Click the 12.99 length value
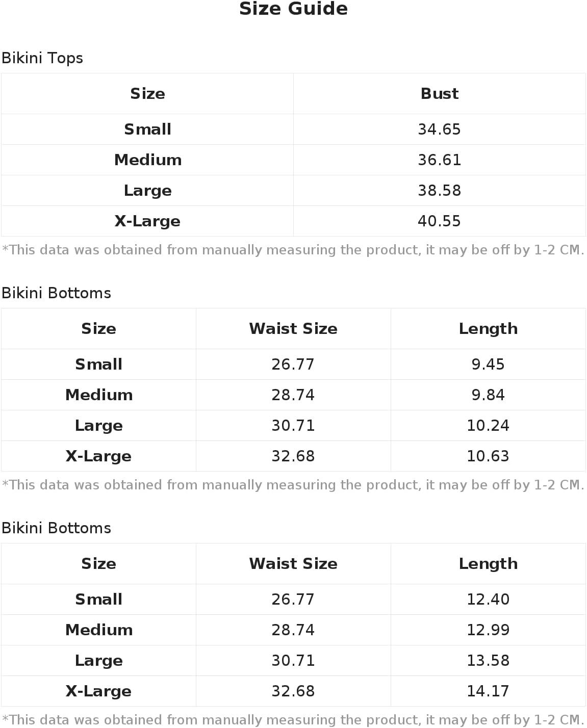The height and width of the screenshot is (728, 587). [x=488, y=630]
